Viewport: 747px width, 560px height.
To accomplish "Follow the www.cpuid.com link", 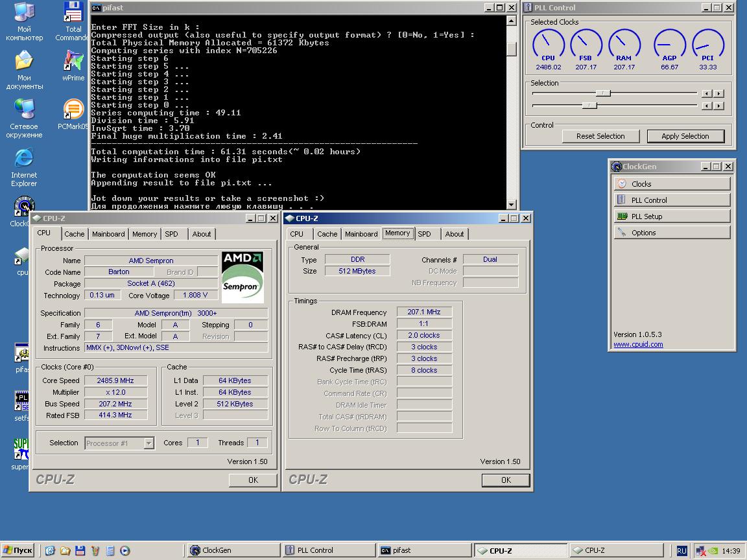I will point(638,344).
